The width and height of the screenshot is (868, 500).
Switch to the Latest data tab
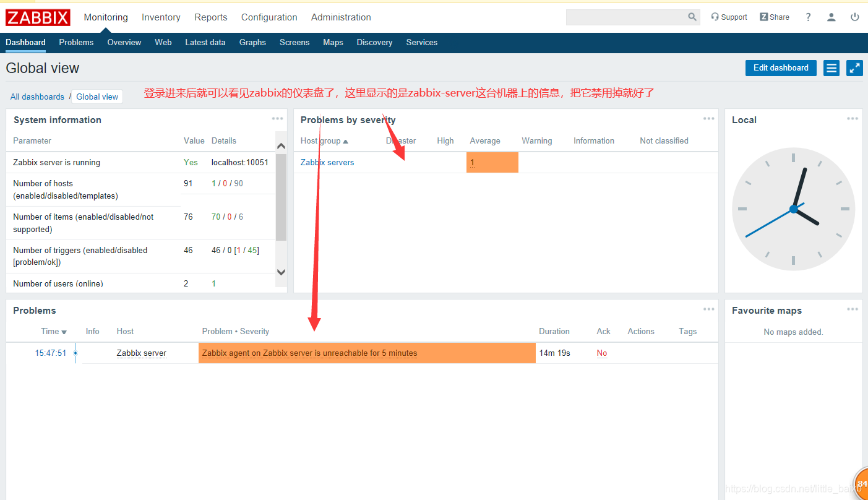point(205,43)
